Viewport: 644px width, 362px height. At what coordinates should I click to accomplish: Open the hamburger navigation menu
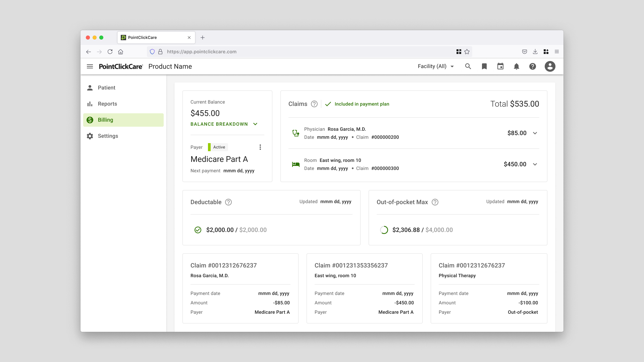pos(90,66)
